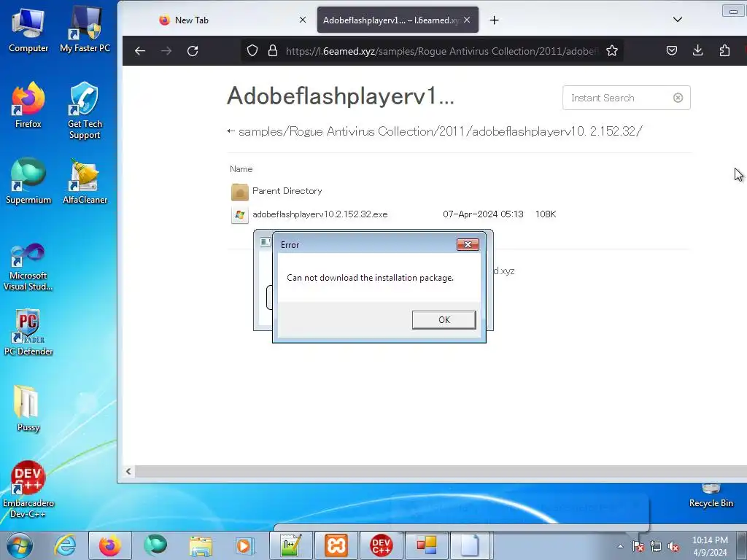Clear the Instant Search box with its X icon

678,98
